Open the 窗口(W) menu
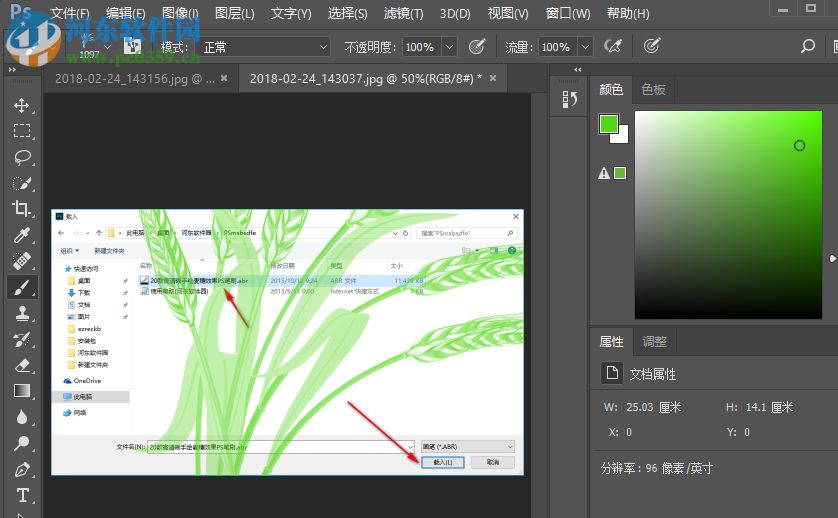Viewport: 838px width, 518px height. (568, 13)
